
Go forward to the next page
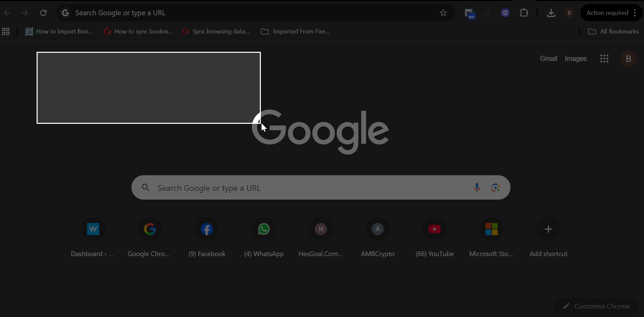pyautogui.click(x=25, y=13)
